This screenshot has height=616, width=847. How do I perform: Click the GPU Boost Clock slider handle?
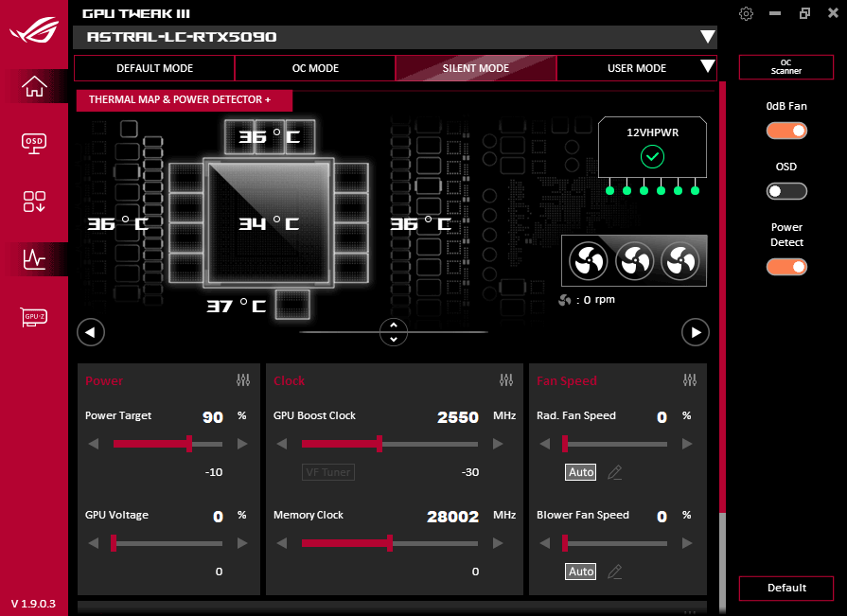coord(379,444)
